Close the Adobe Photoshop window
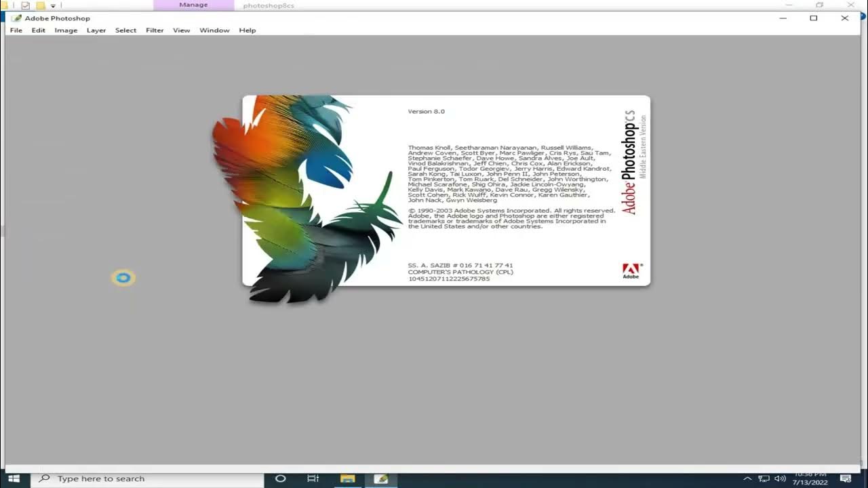Viewport: 868px width, 488px height. [x=845, y=18]
